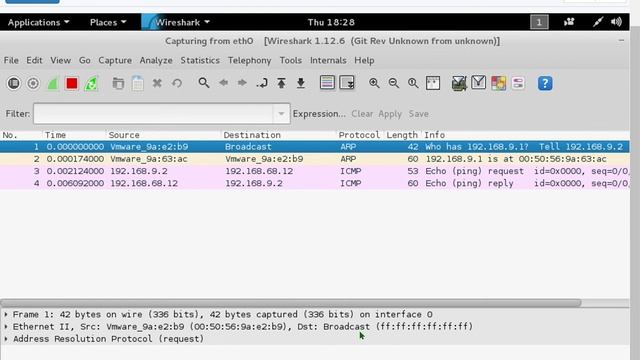
Task: Open the volume control icon
Action: [616, 22]
